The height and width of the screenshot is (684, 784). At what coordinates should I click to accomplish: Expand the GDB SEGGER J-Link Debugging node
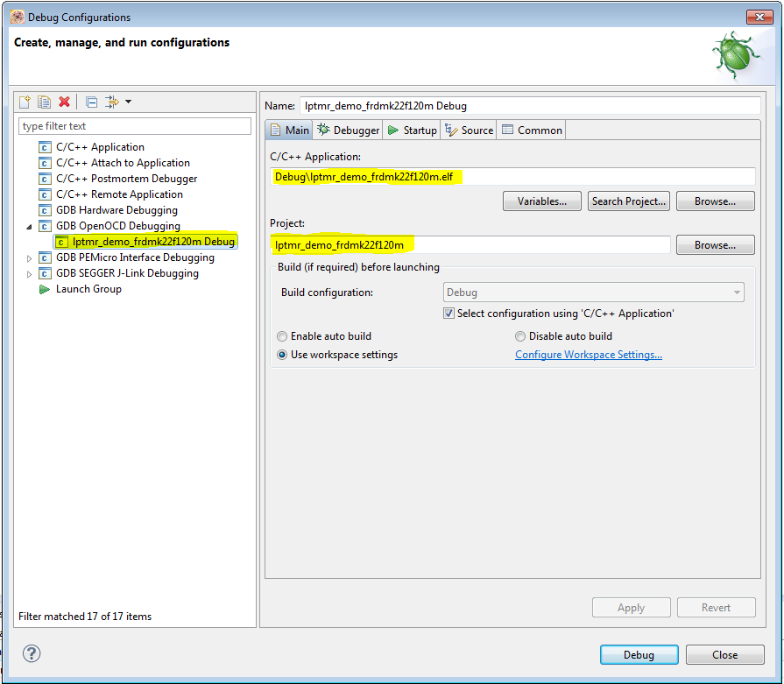click(30, 274)
